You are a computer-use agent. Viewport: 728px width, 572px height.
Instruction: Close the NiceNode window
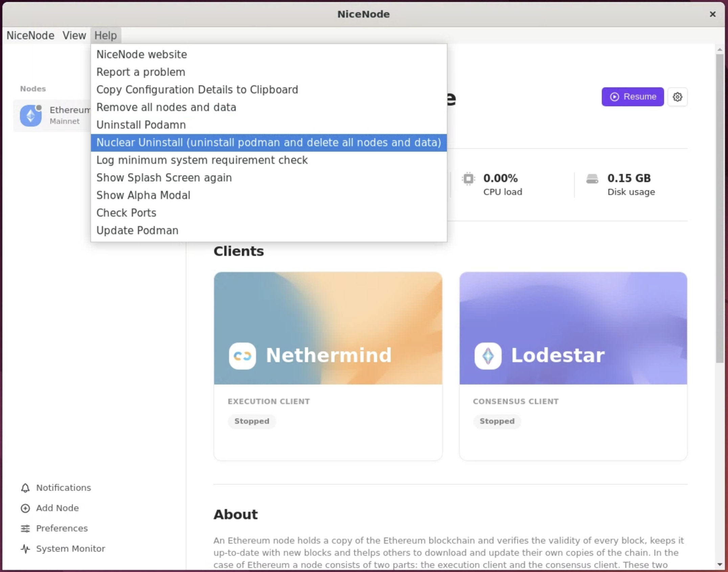coord(712,14)
